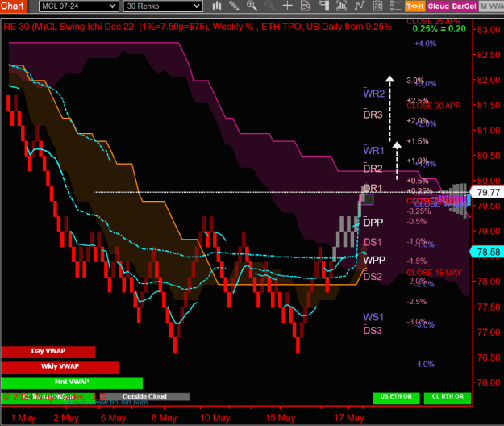Click the DR3 pivot label

coord(373,115)
